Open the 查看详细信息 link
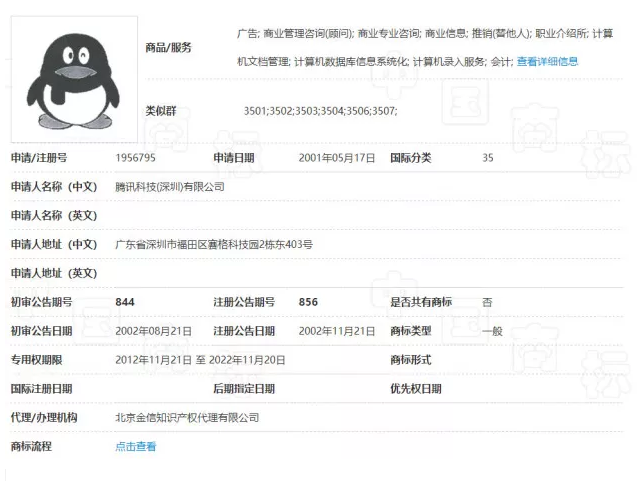The height and width of the screenshot is (481, 639). pyautogui.click(x=547, y=62)
